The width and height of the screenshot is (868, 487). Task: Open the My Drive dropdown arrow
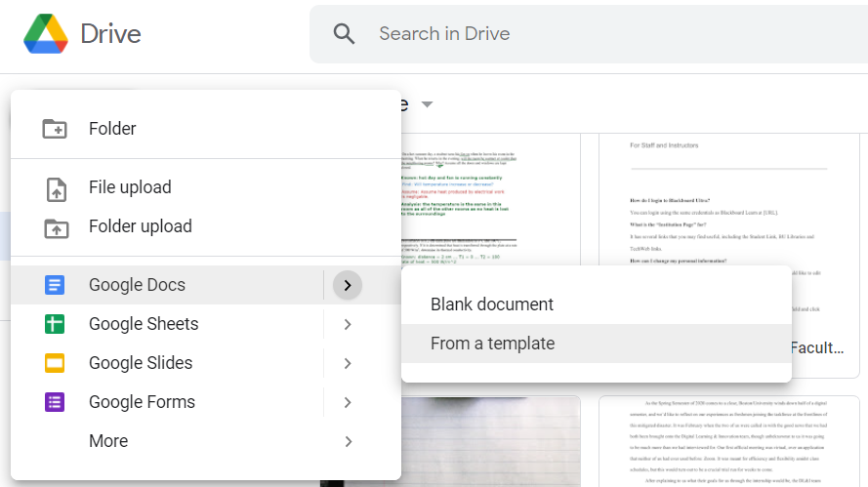(427, 104)
